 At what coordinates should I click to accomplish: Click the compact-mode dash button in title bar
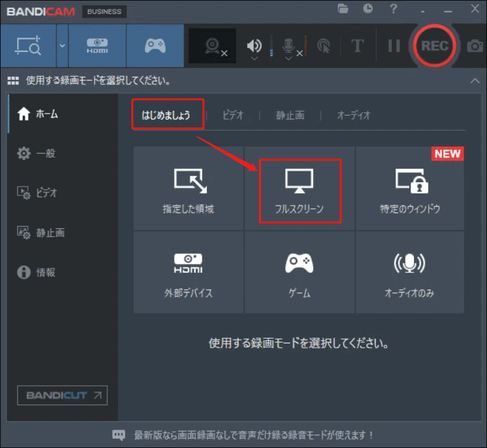coord(422,12)
